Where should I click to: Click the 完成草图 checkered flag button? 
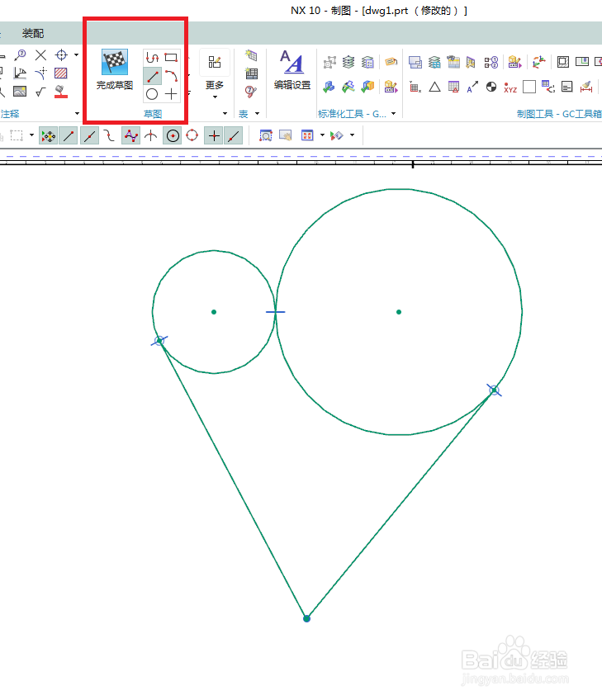click(x=115, y=69)
